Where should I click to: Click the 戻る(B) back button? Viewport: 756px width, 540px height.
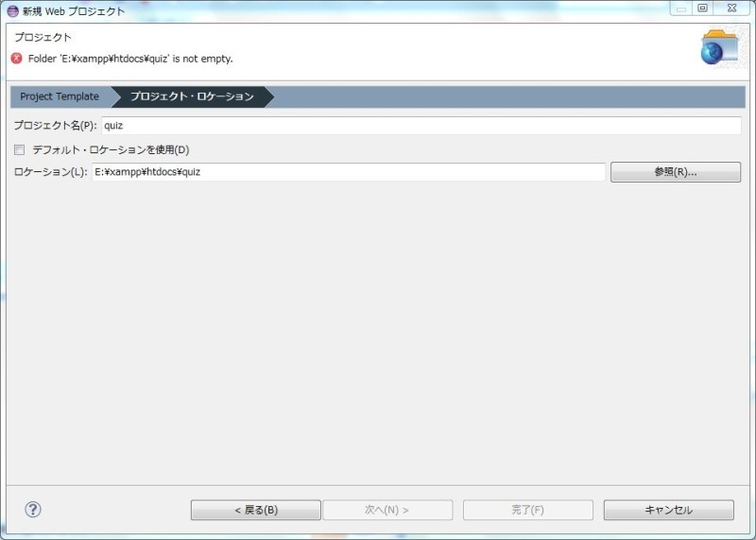(256, 510)
